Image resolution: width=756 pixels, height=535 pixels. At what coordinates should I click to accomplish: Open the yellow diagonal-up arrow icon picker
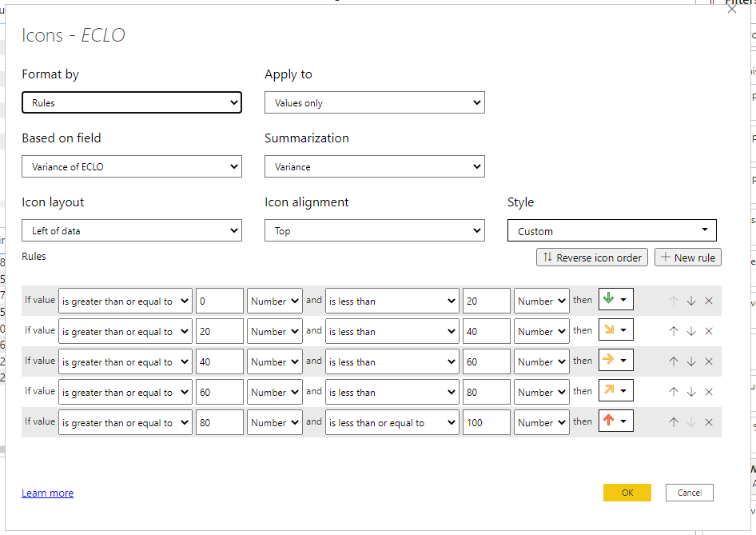[615, 391]
